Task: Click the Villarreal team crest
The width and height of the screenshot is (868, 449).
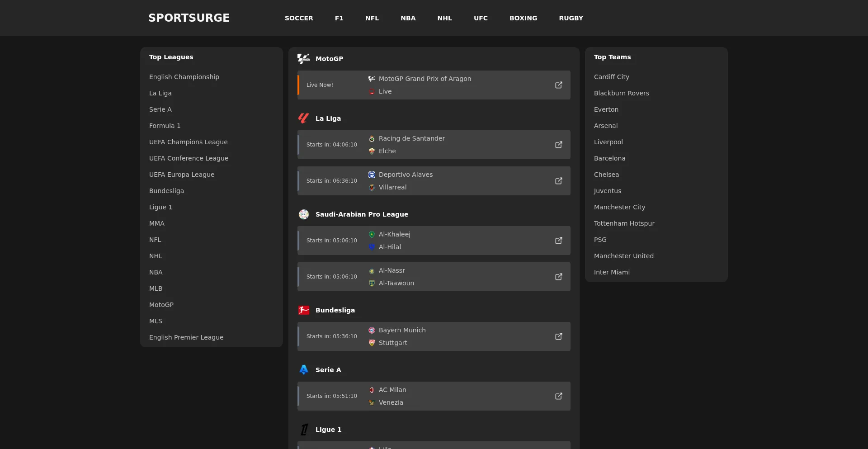Action: (x=372, y=187)
